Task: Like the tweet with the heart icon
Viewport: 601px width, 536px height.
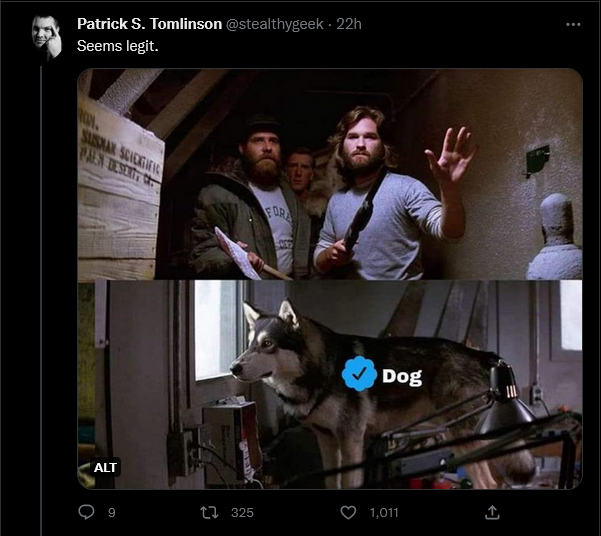Action: pos(348,513)
